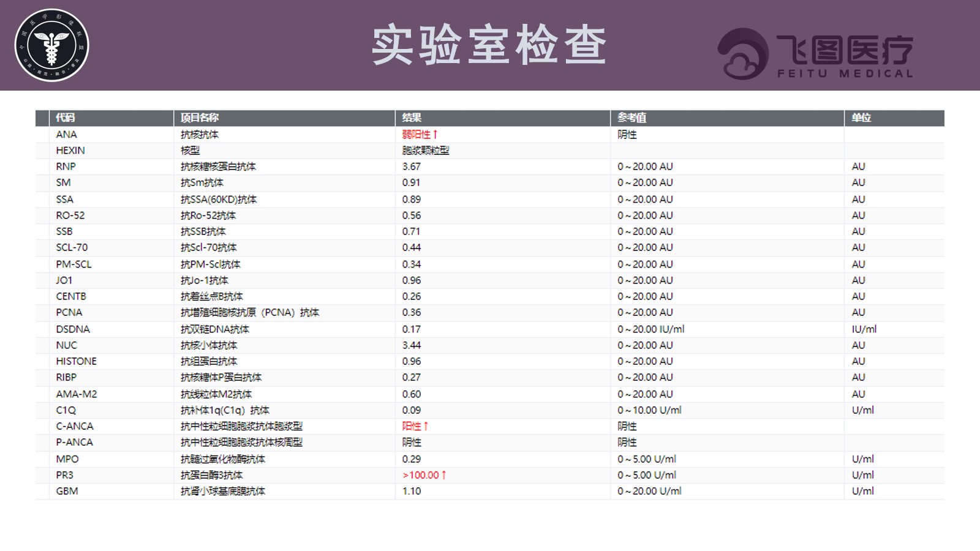Click the 胞浆颗粒型 result cell

(x=426, y=150)
